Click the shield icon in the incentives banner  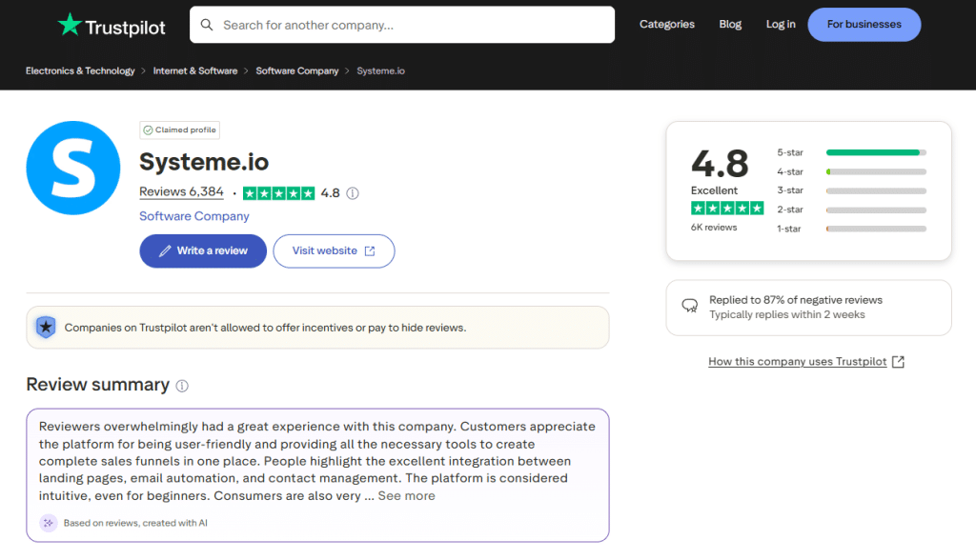45,327
